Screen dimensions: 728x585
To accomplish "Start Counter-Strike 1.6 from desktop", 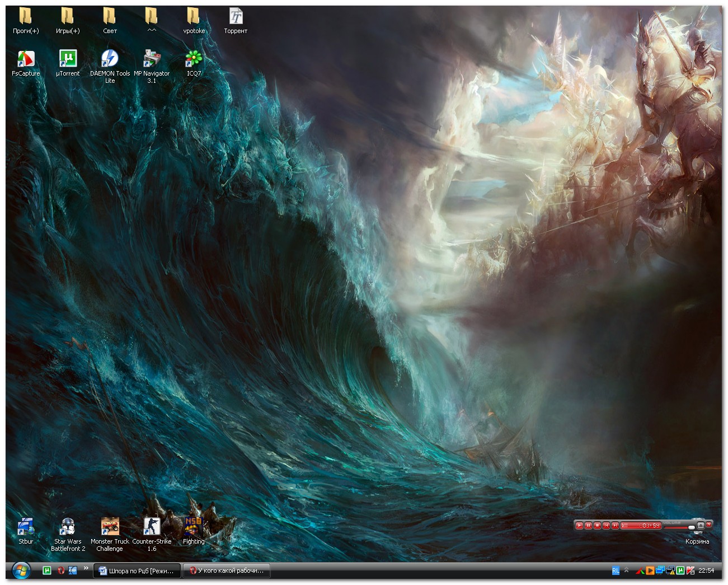I will click(152, 527).
